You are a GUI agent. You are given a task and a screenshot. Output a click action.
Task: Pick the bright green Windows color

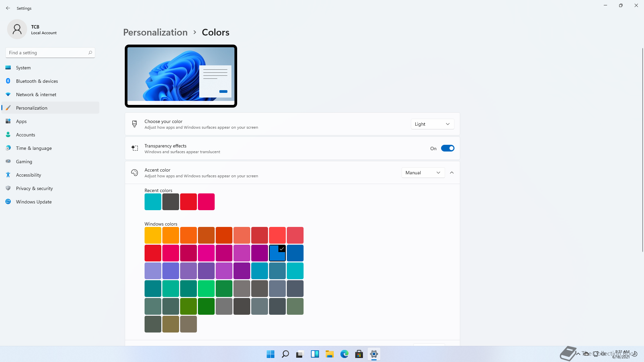click(x=206, y=289)
